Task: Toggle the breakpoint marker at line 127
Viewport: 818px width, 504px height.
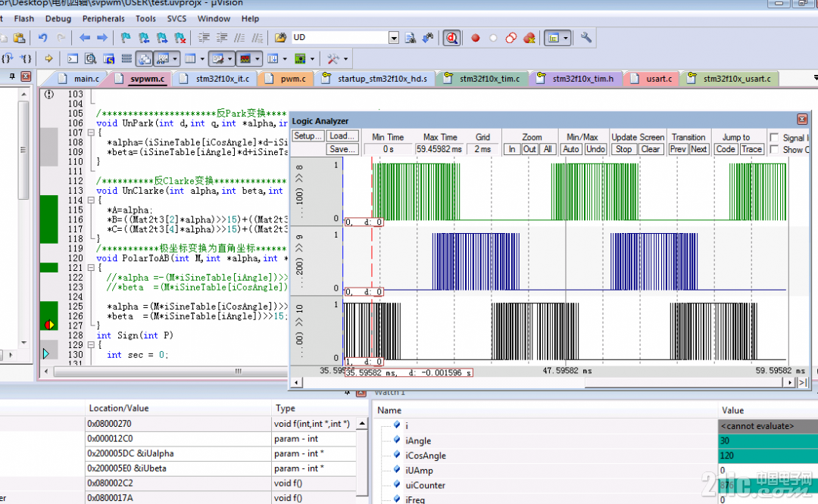Action: pyautogui.click(x=49, y=325)
